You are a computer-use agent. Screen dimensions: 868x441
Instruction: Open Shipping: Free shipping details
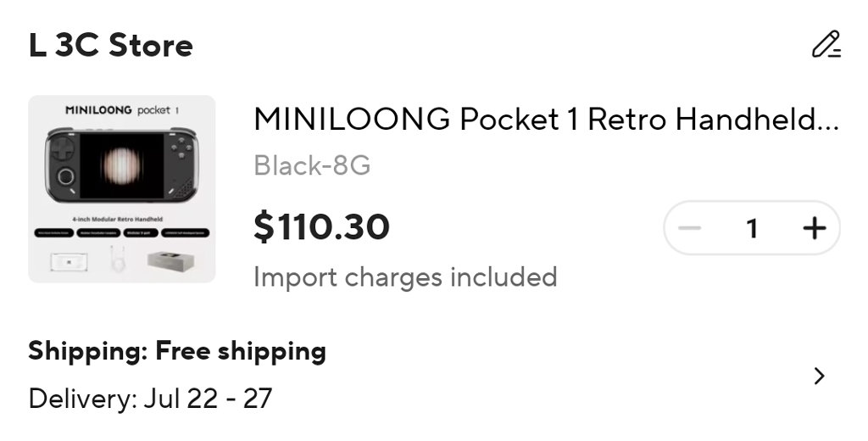177,351
